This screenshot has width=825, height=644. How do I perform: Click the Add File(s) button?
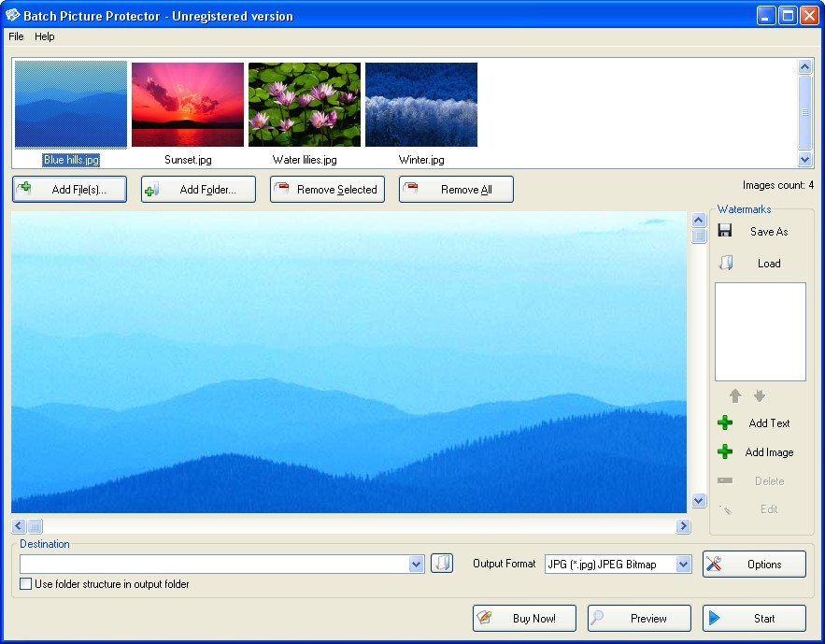(x=69, y=190)
